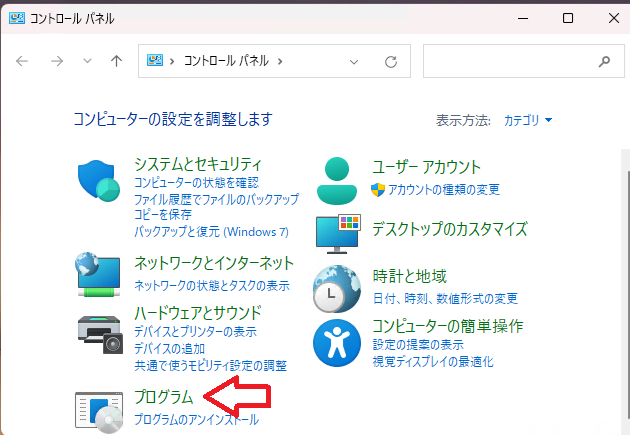630x435 pixels.
Task: Expand the address bar history dropdown
Action: pos(354,61)
